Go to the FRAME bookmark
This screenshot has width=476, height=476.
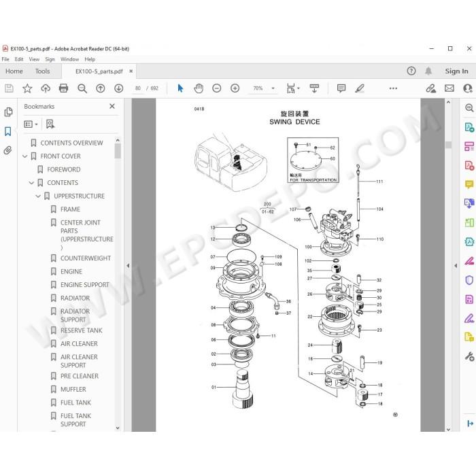(70, 209)
